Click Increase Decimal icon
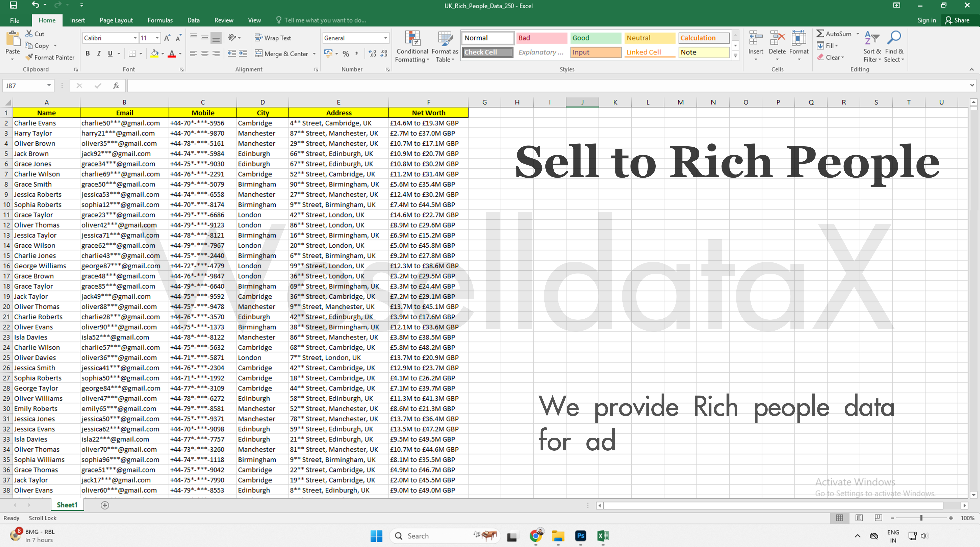Screen dimensions: 980x547 point(373,54)
